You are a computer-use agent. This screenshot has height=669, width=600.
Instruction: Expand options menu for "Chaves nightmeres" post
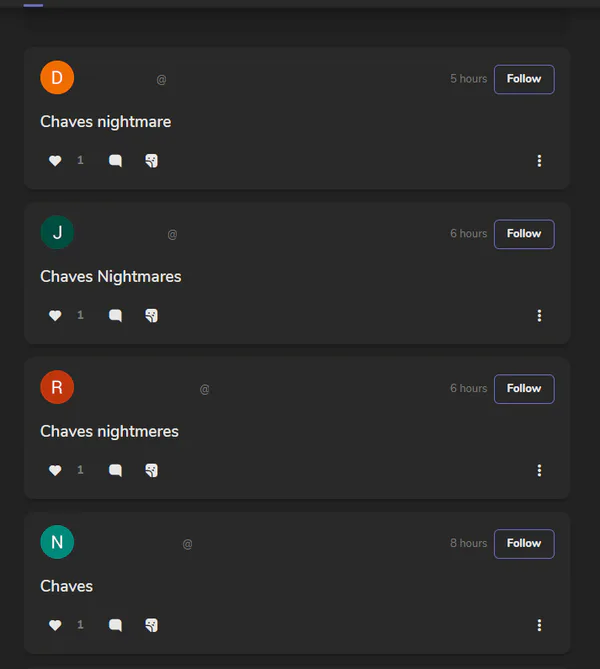point(539,471)
